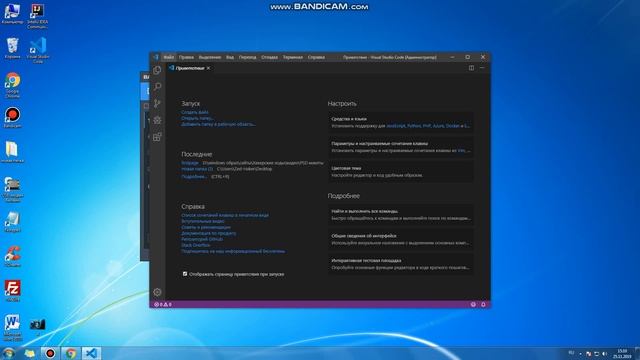The width and height of the screenshot is (640, 360).
Task: Open the Debug view in activity bar
Action: (x=157, y=120)
